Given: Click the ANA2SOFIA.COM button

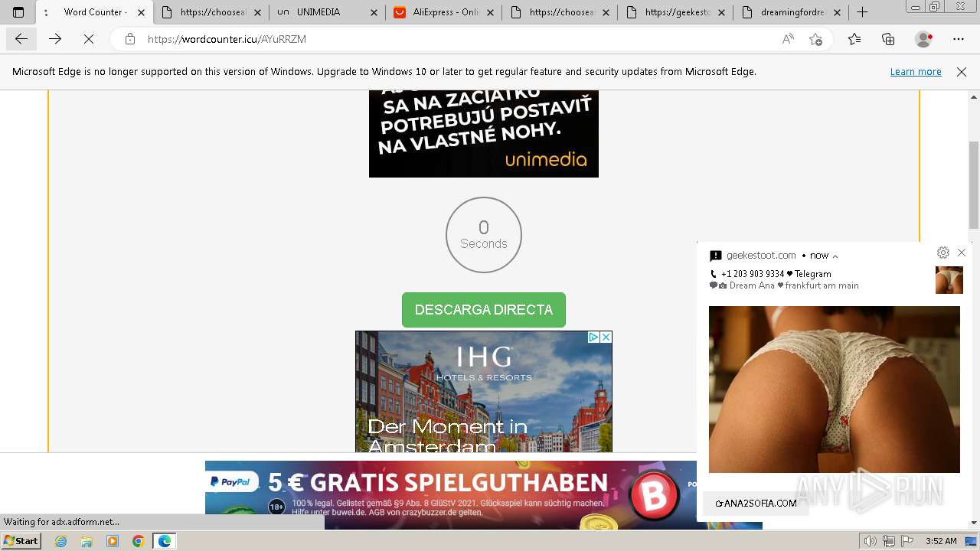Looking at the screenshot, I should [x=756, y=503].
